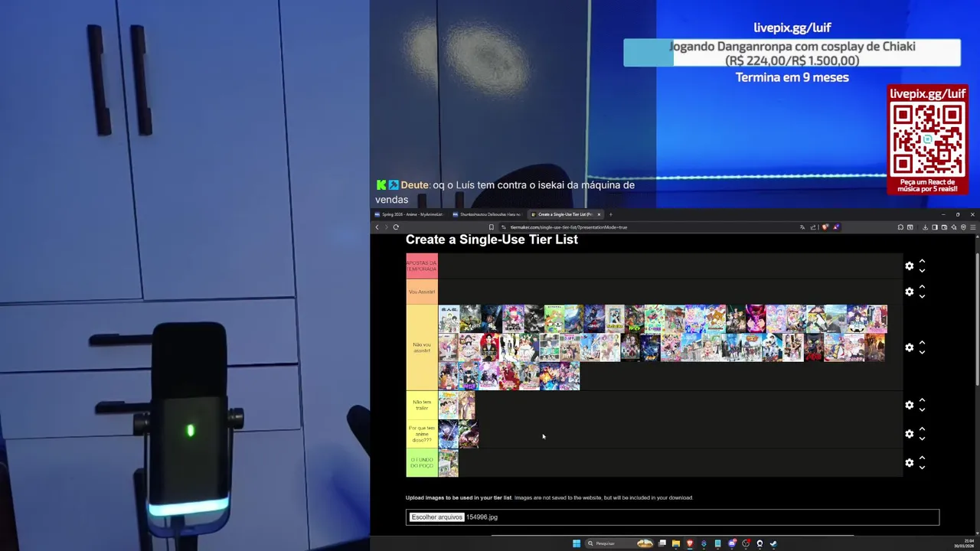The image size is (980, 551).
Task: Click the translate page icon in address bar
Action: click(802, 227)
